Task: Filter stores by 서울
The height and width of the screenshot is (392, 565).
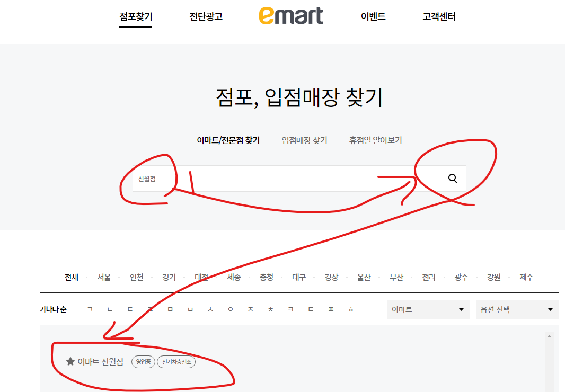Action: [104, 277]
